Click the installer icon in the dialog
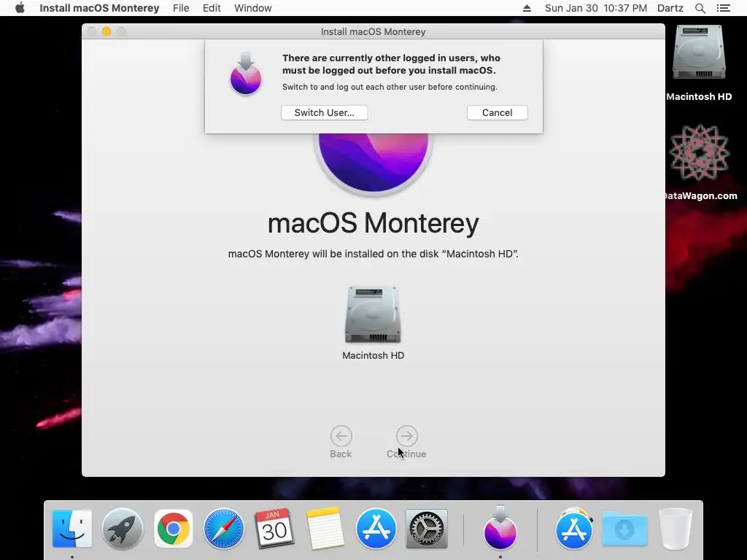Screen dimensions: 747x560 pyautogui.click(x=246, y=74)
